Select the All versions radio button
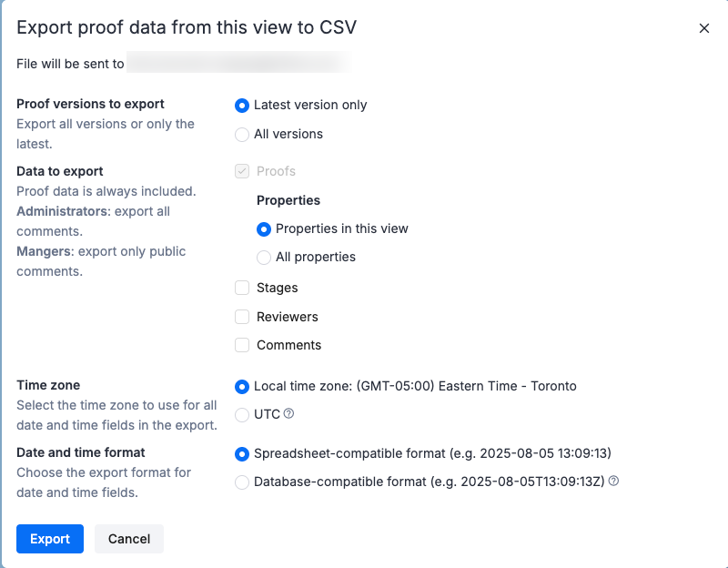Screen dimensions: 728x568 pyautogui.click(x=242, y=134)
